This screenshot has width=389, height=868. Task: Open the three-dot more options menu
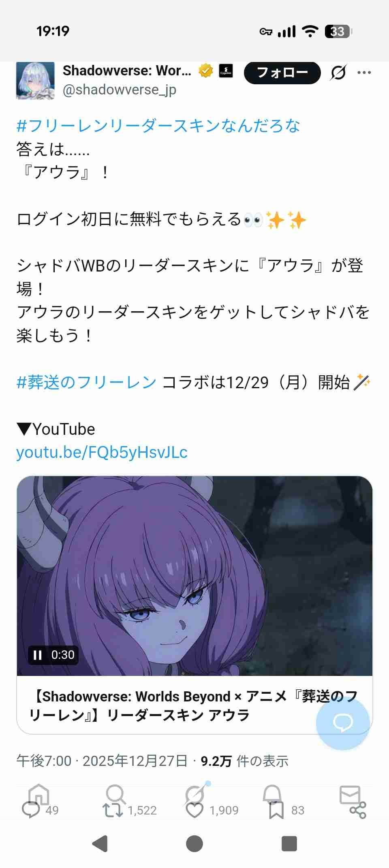pyautogui.click(x=364, y=73)
